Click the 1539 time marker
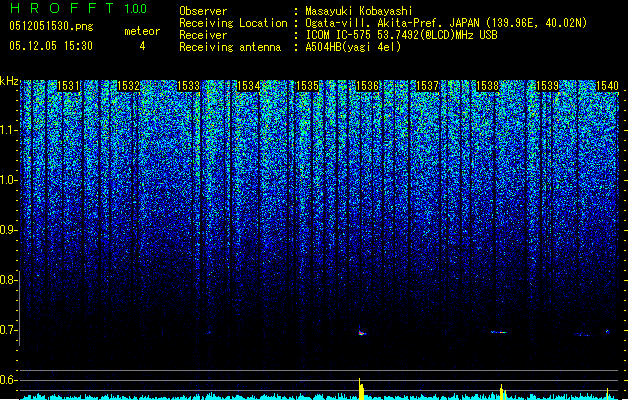The image size is (629, 400). point(548,86)
